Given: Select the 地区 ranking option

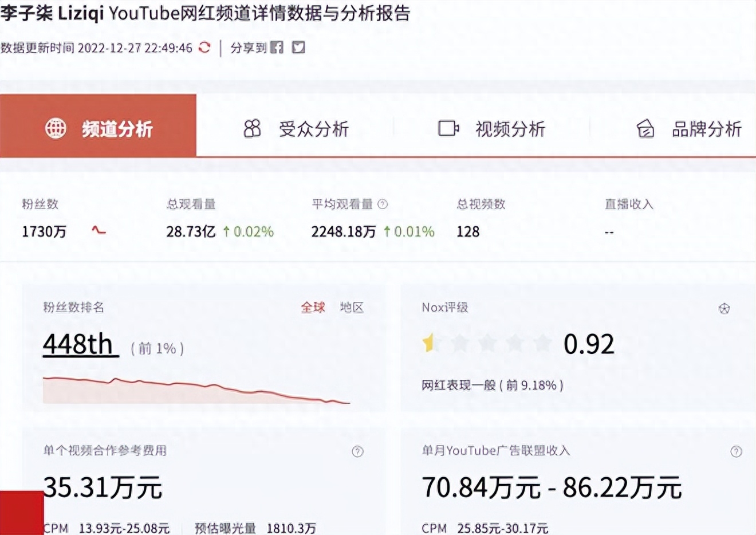Looking at the screenshot, I should [x=352, y=308].
